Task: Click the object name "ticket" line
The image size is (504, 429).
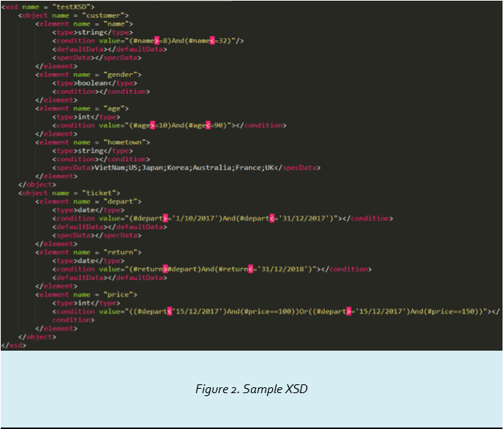Action: pyautogui.click(x=69, y=193)
